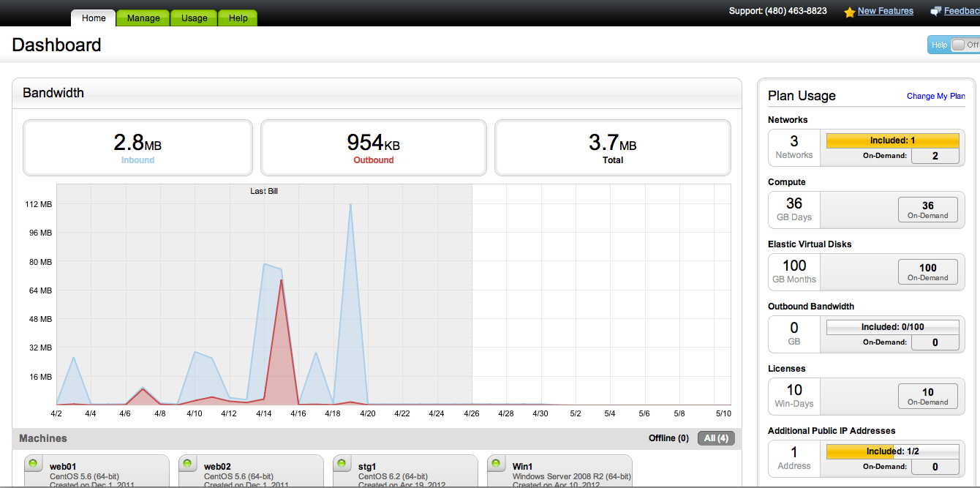Click the star icon beside New Features
Image resolution: width=980 pixels, height=488 pixels.
coord(849,11)
